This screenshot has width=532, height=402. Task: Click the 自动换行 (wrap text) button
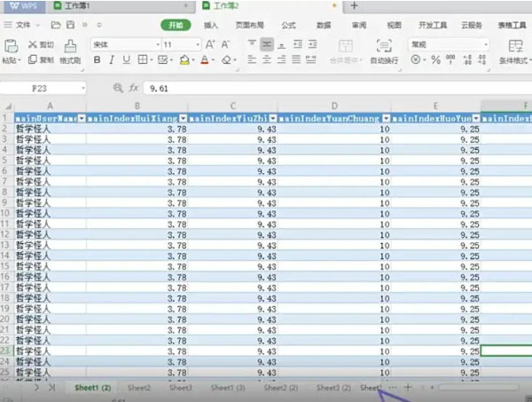tap(384, 53)
